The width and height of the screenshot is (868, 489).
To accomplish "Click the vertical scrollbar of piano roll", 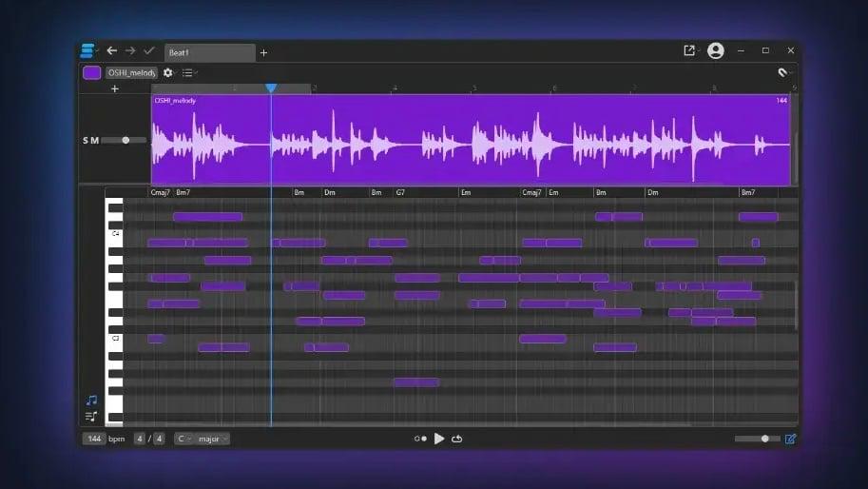I will click(x=796, y=305).
